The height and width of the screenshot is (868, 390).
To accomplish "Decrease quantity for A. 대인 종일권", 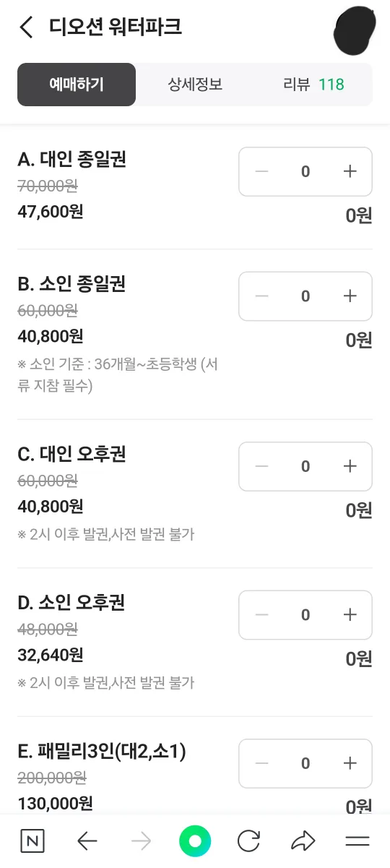I will pyautogui.click(x=261, y=171).
